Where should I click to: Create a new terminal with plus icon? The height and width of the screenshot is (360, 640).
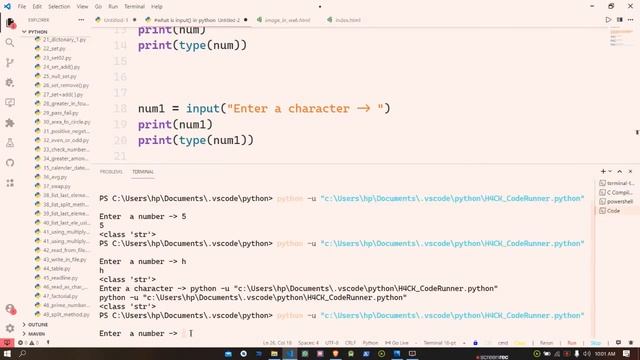tap(603, 171)
